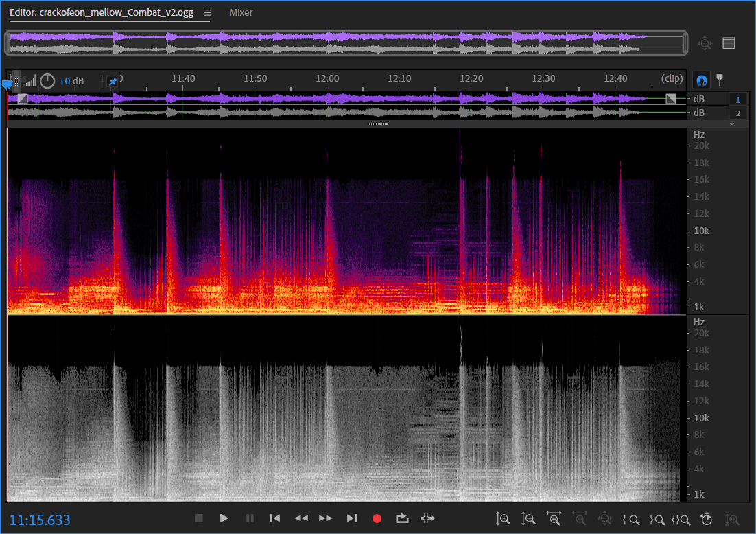The width and height of the screenshot is (756, 534).
Task: Click Zoom In at Out Point icon
Action: pyautogui.click(x=657, y=520)
